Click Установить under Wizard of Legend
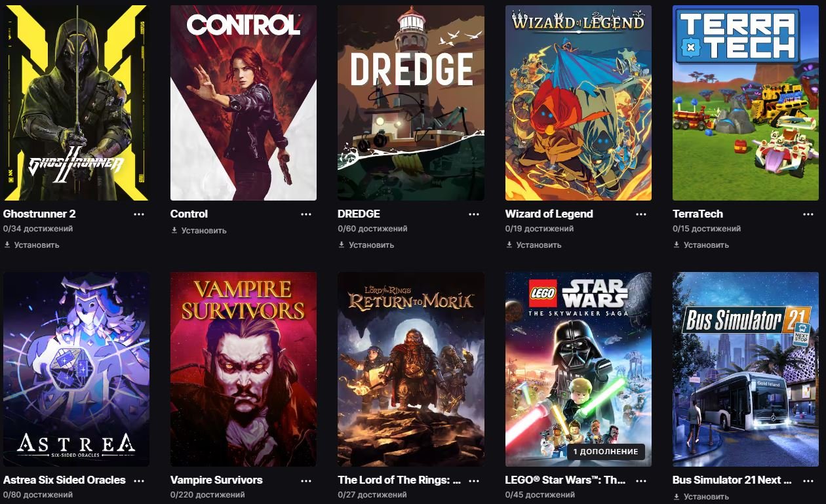Viewport: 826px width, 504px height. (x=534, y=245)
